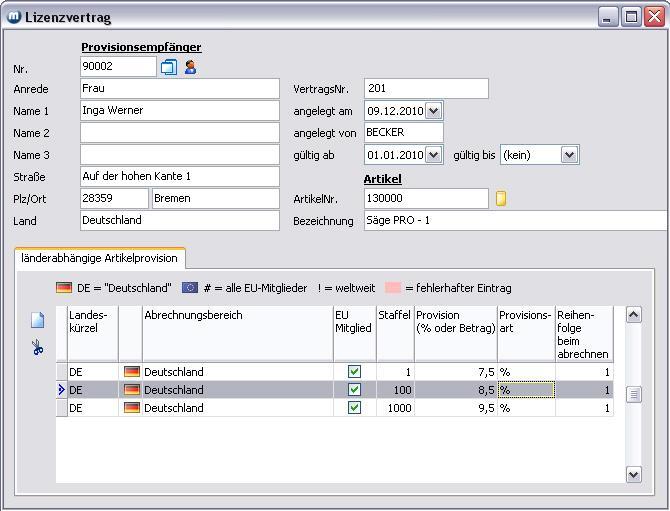Viewport: 670px width, 511px height.
Task: Click the person icon next to number 90002
Action: tap(190, 67)
